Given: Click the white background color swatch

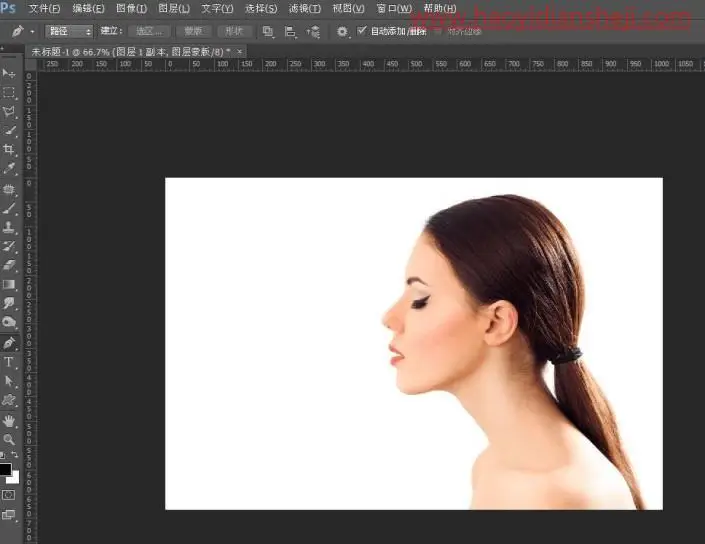Looking at the screenshot, I should coord(15,478).
